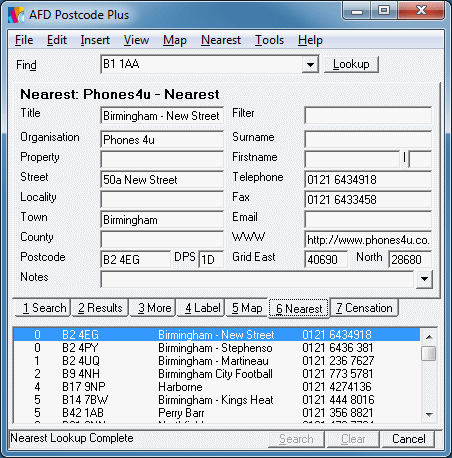Select the B2 4EG New Street row
Viewport: 452px width, 458px height.
[217, 334]
